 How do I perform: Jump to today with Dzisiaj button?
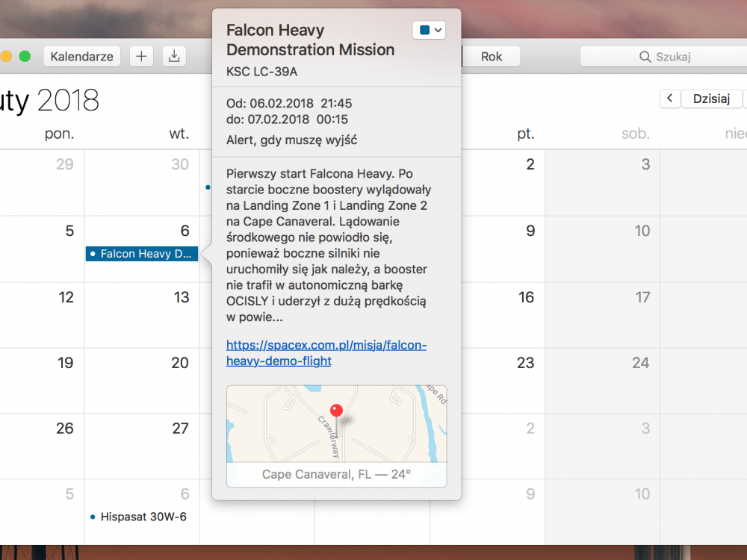pyautogui.click(x=711, y=99)
